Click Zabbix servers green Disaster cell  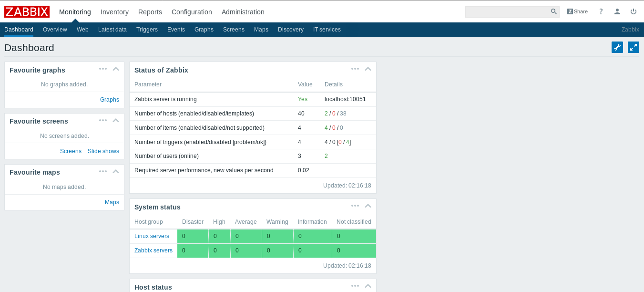193,250
